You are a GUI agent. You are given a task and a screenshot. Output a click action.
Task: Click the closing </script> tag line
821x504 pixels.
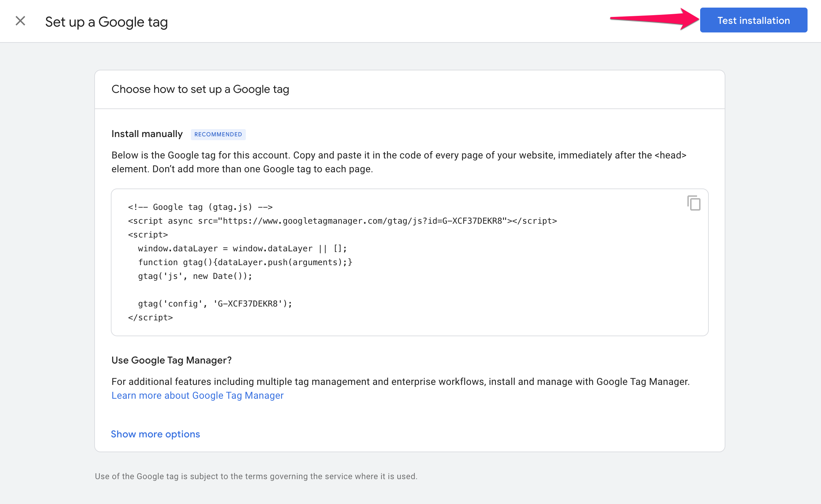coord(151,318)
